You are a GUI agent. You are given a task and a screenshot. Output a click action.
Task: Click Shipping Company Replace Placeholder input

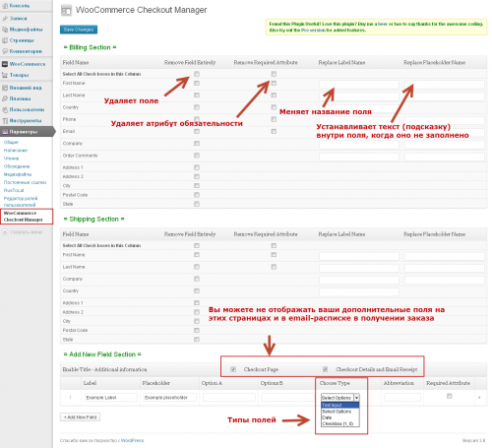445,280
